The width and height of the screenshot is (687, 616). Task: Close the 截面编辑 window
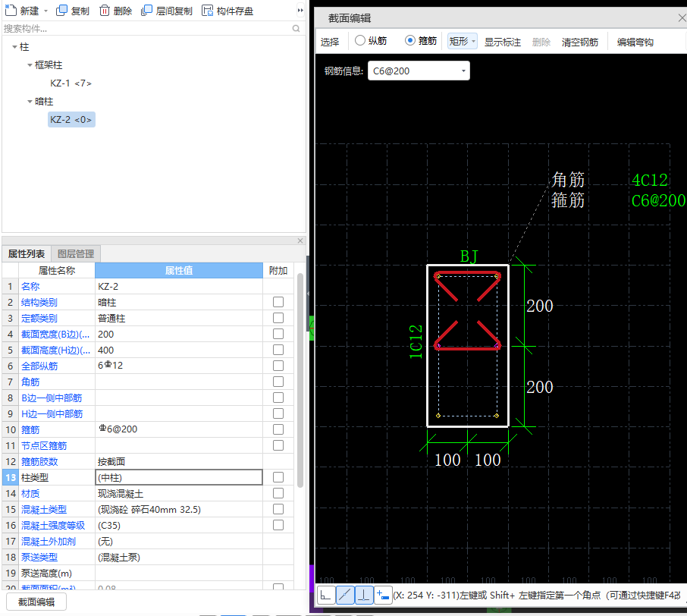click(x=682, y=18)
